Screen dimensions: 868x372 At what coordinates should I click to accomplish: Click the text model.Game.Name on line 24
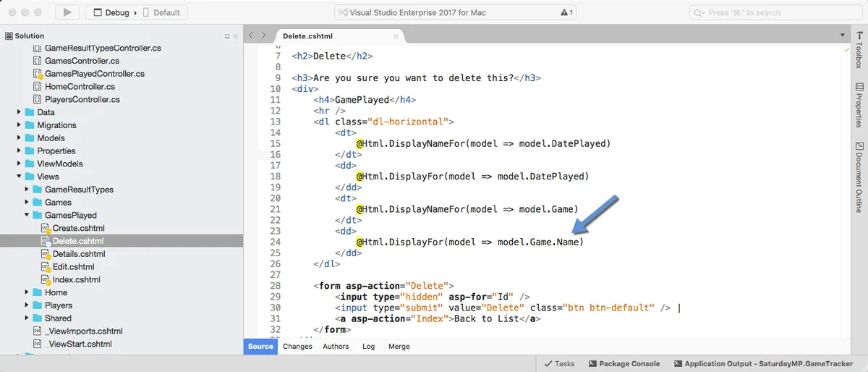point(540,242)
